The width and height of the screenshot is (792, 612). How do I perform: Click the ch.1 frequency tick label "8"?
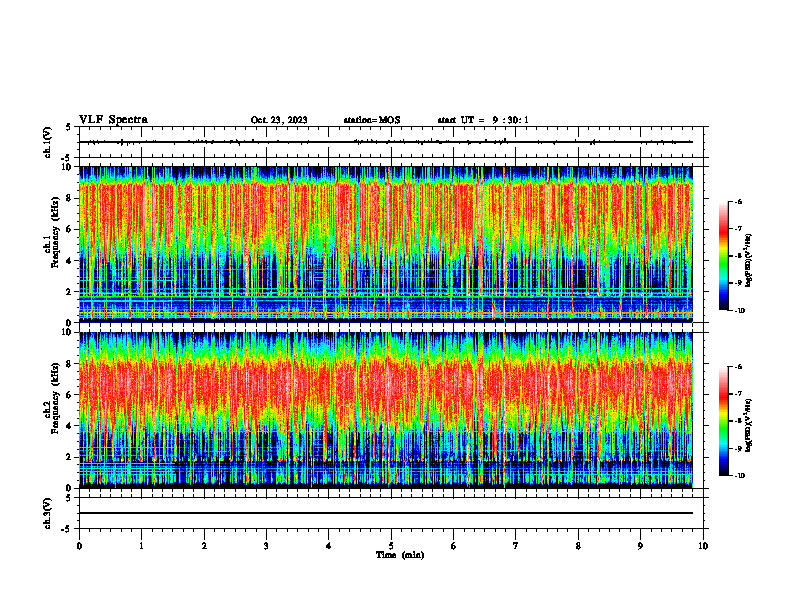pyautogui.click(x=70, y=198)
